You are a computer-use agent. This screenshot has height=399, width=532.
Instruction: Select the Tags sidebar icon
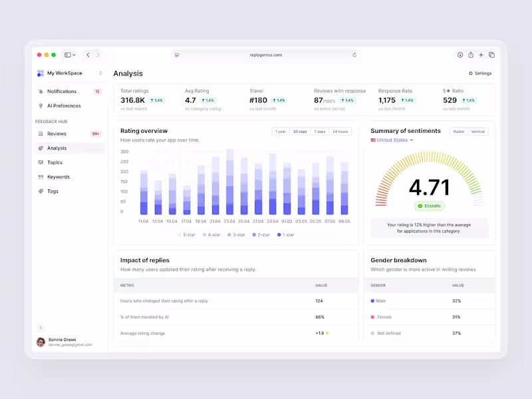[x=41, y=192]
